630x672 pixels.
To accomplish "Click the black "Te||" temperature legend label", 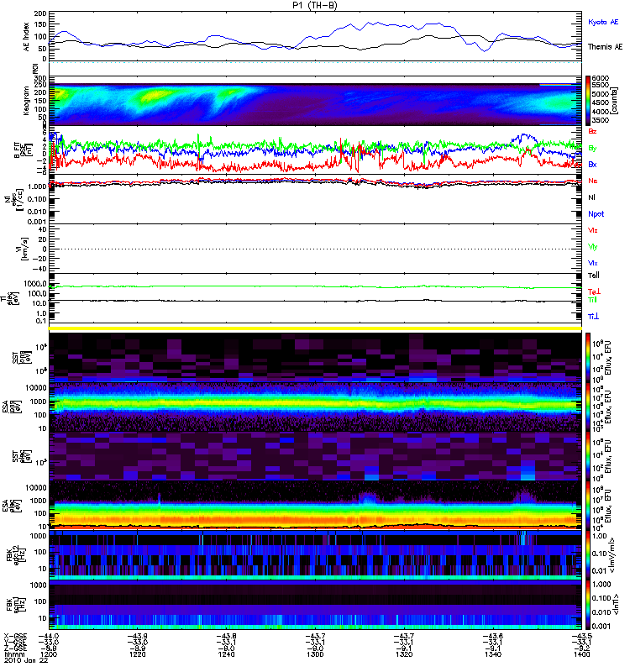I will pos(593,276).
